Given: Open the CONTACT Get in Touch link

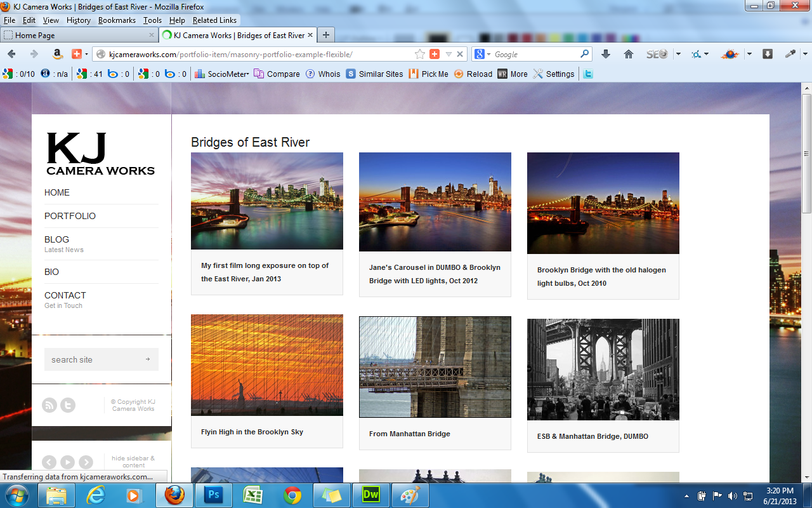Looking at the screenshot, I should tap(65, 300).
